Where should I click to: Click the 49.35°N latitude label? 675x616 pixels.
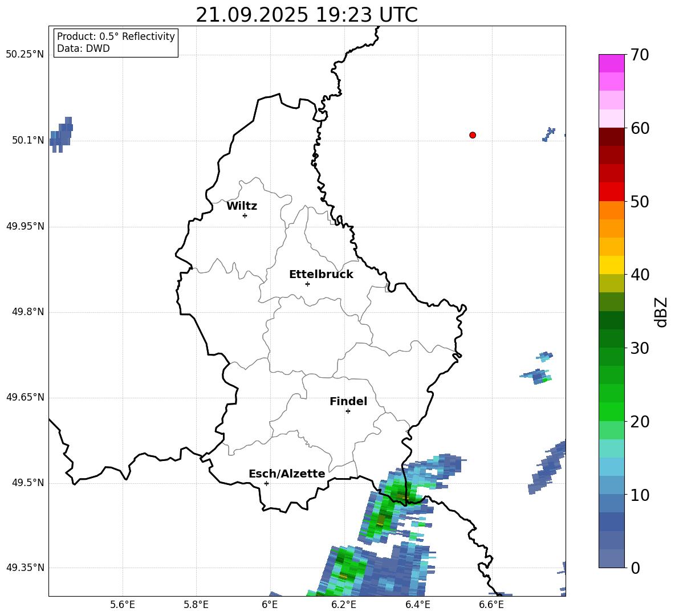point(25,568)
